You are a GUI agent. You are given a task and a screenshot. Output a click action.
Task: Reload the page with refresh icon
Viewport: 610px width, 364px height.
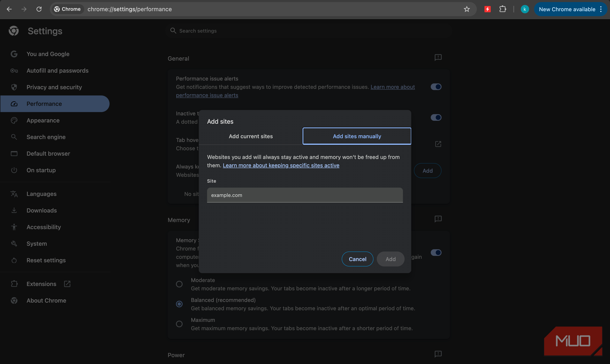click(39, 9)
